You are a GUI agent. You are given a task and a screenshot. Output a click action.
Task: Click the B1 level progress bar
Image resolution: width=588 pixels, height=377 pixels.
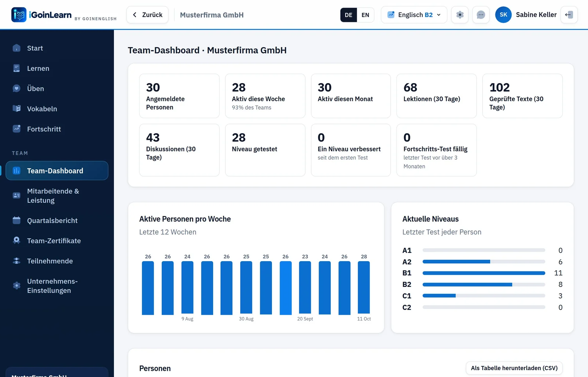click(x=484, y=273)
